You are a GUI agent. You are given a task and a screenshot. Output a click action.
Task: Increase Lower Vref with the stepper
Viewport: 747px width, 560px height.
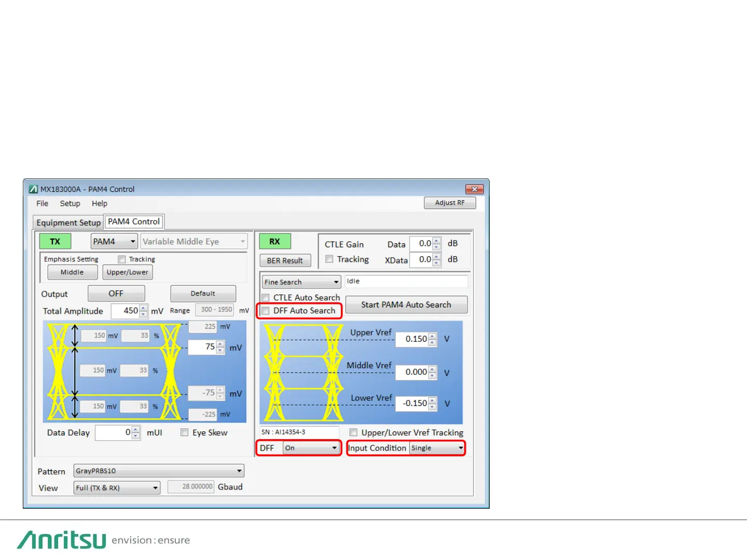pos(433,400)
